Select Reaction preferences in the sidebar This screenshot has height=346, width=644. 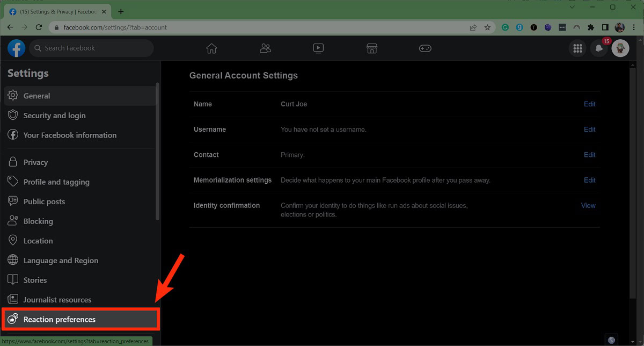[x=60, y=320]
